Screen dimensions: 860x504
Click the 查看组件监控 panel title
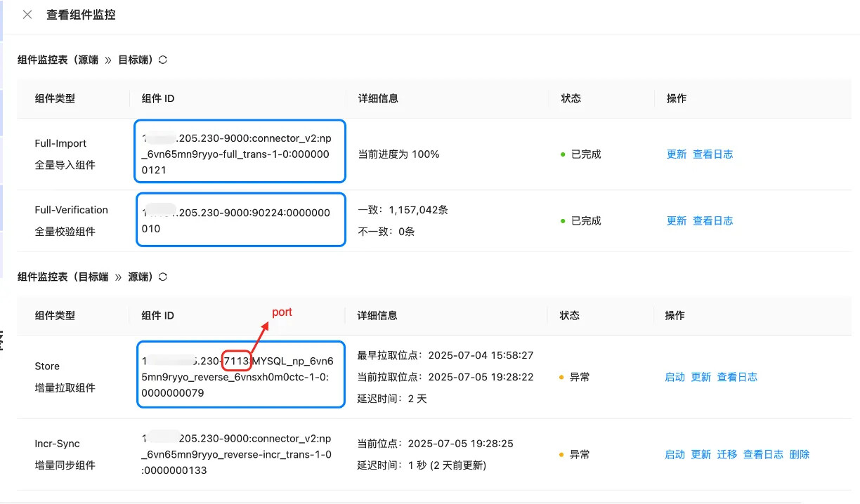(x=81, y=15)
